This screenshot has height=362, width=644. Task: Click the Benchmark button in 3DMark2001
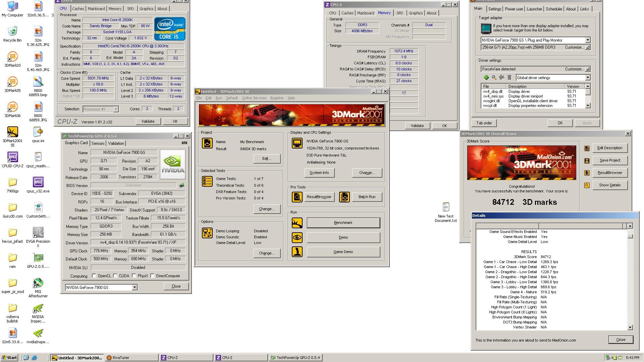point(343,223)
